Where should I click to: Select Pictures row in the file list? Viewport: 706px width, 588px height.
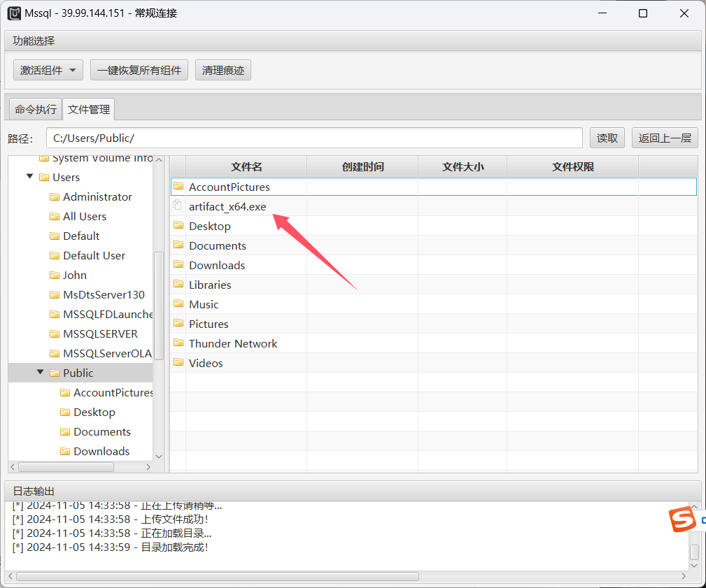tap(434, 324)
